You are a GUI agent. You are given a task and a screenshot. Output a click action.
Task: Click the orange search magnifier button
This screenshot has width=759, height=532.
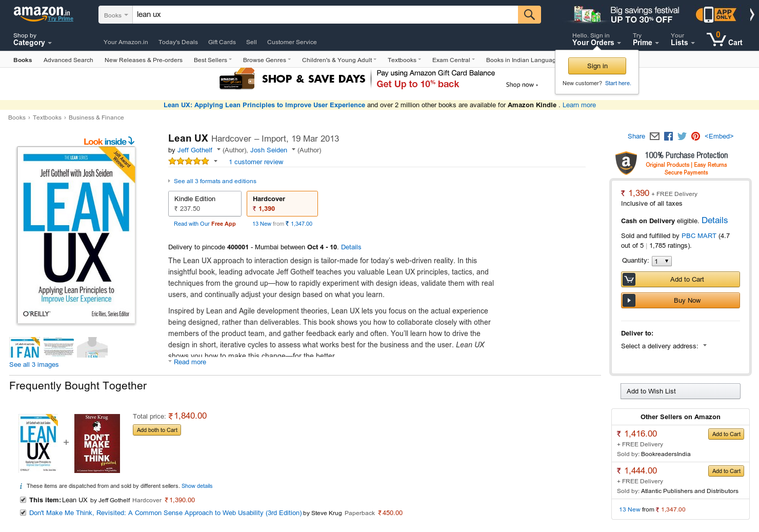pyautogui.click(x=529, y=15)
